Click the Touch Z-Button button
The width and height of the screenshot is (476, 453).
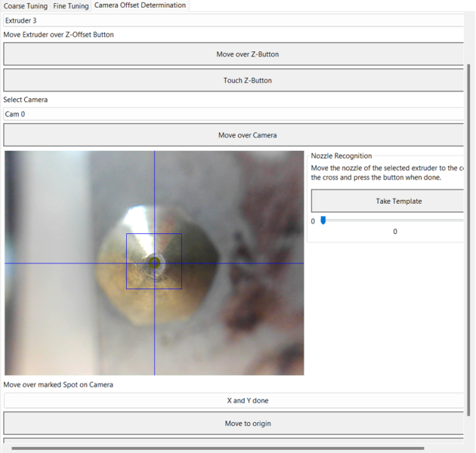point(233,80)
